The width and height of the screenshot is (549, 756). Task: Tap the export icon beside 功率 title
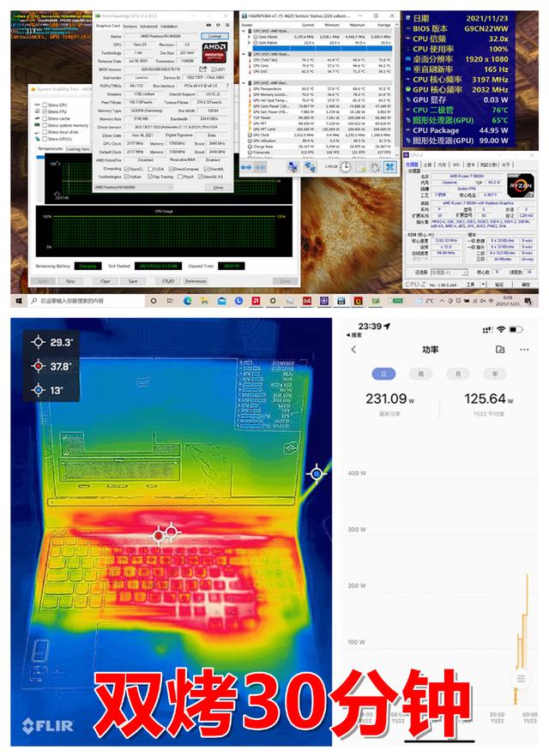500,350
